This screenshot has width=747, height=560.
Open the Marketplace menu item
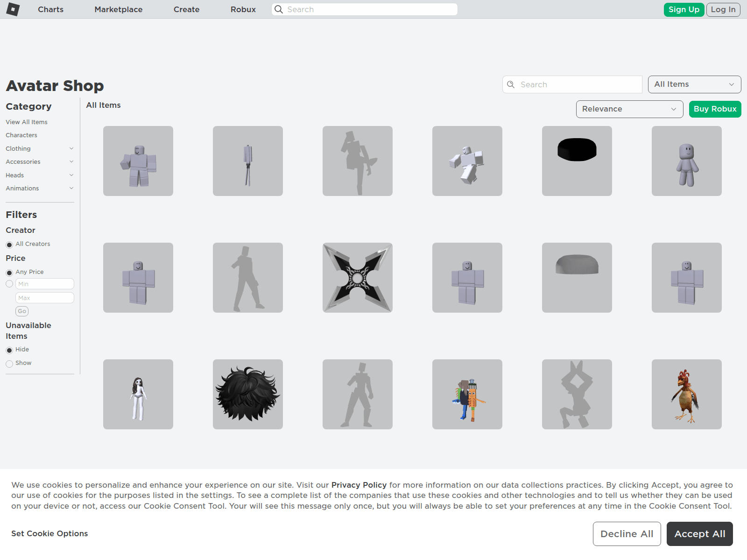pyautogui.click(x=119, y=9)
